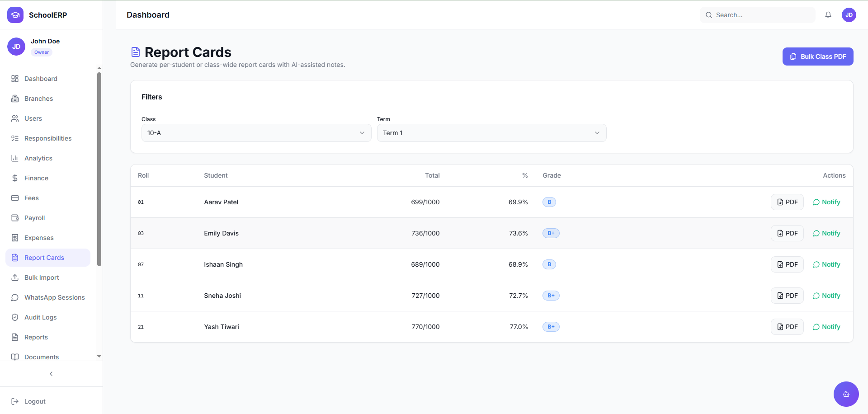Click Notify for Sneha Joshi
The height and width of the screenshot is (414, 868).
[826, 296]
